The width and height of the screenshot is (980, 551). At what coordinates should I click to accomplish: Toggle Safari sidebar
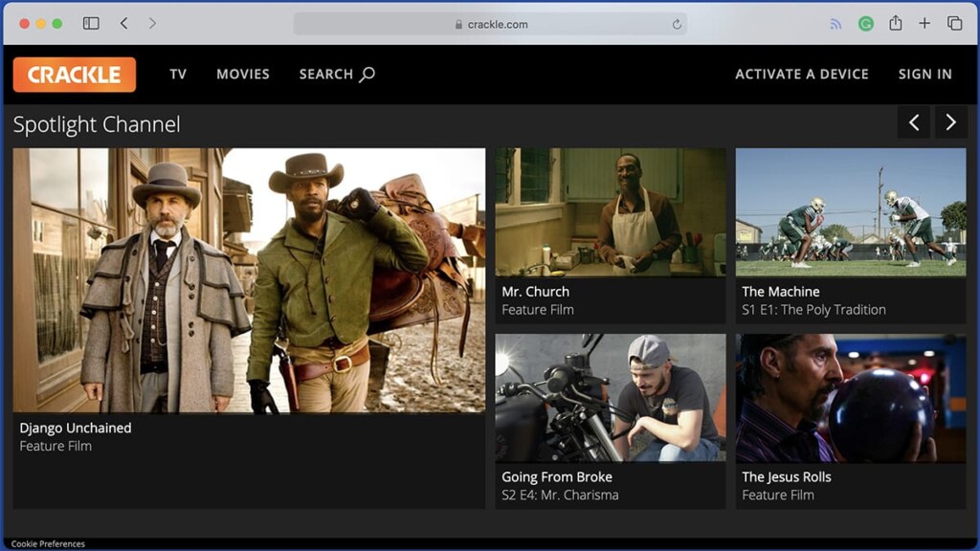(x=91, y=23)
